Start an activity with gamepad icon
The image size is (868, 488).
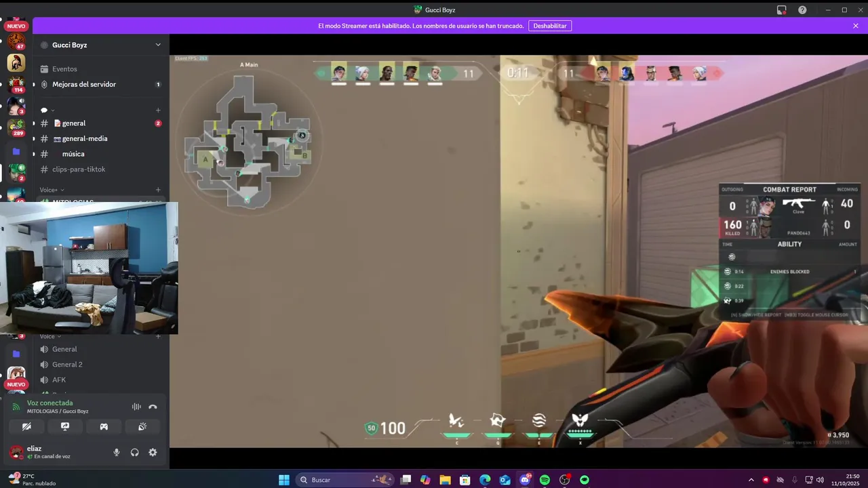104,426
